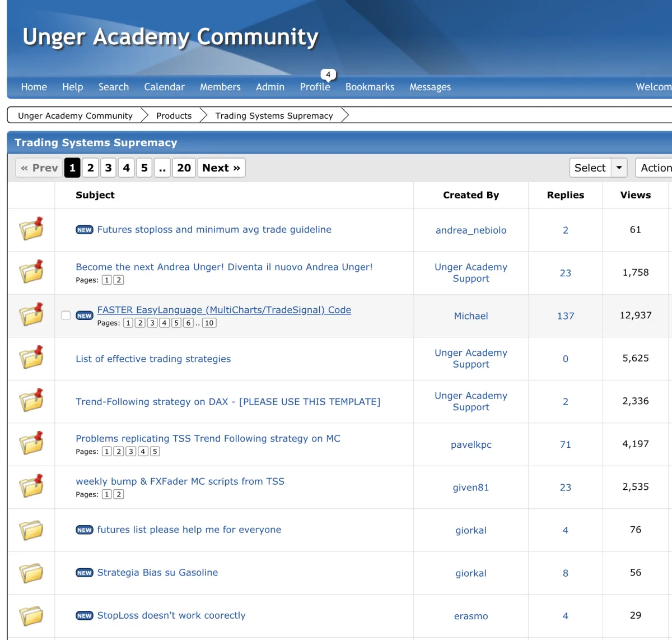View Michael user profile
Viewport: 672px width, 640px height.
pyautogui.click(x=471, y=316)
